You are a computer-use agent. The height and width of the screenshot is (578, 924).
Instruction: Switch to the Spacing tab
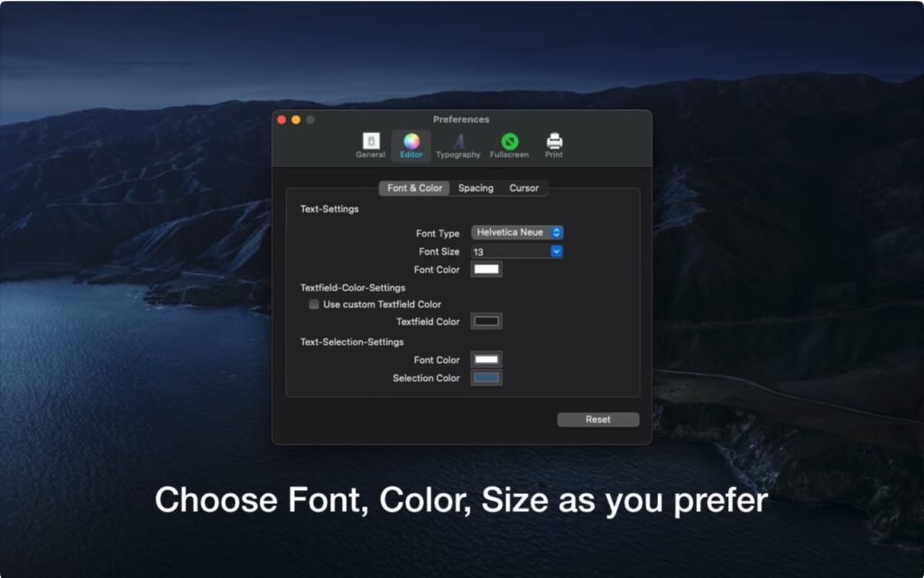pos(476,188)
